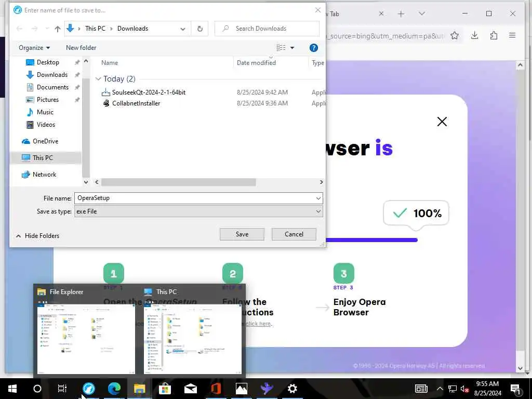This screenshot has width=532, height=399.
Task: Open Office app from taskbar
Action: pos(216,389)
